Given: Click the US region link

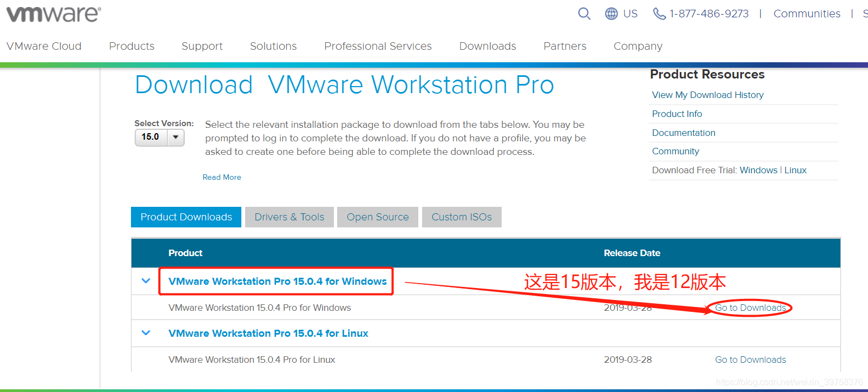Looking at the screenshot, I should click(630, 14).
